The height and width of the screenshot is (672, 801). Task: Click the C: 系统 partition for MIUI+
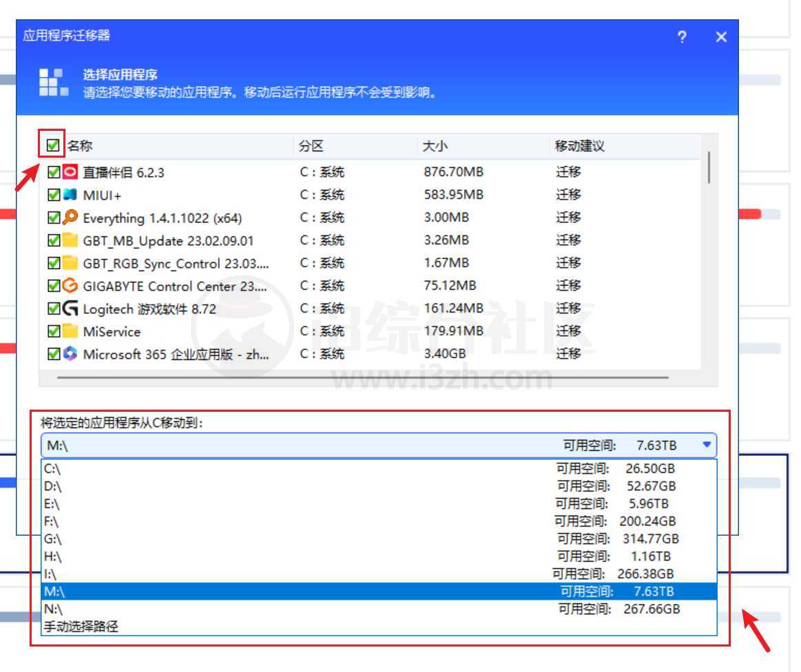click(322, 195)
